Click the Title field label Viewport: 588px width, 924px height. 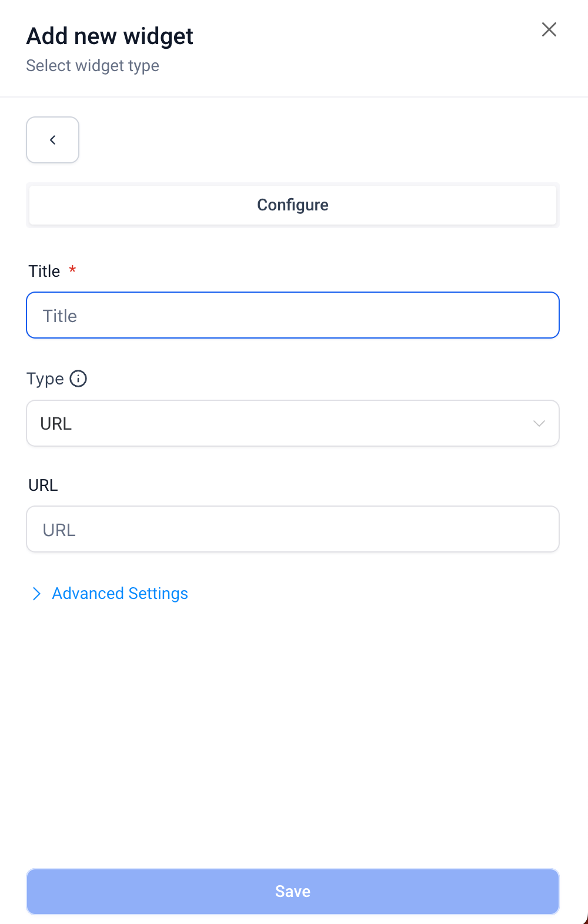pos(44,271)
